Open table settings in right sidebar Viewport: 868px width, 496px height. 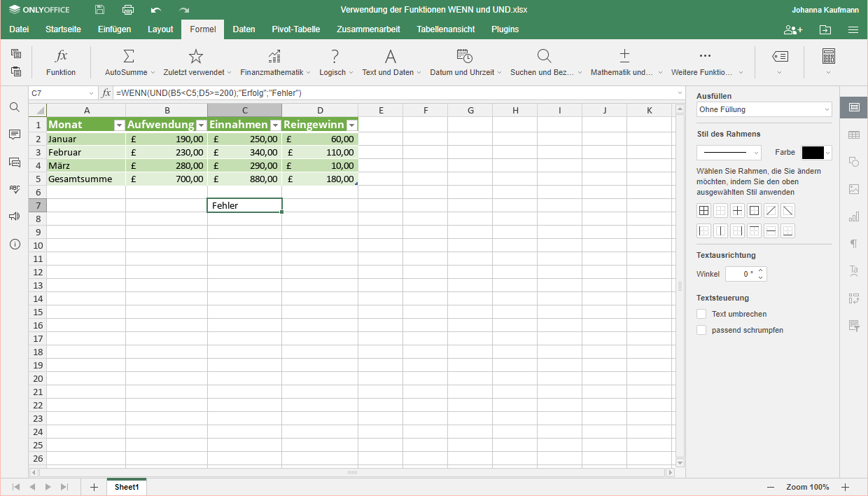[853, 135]
